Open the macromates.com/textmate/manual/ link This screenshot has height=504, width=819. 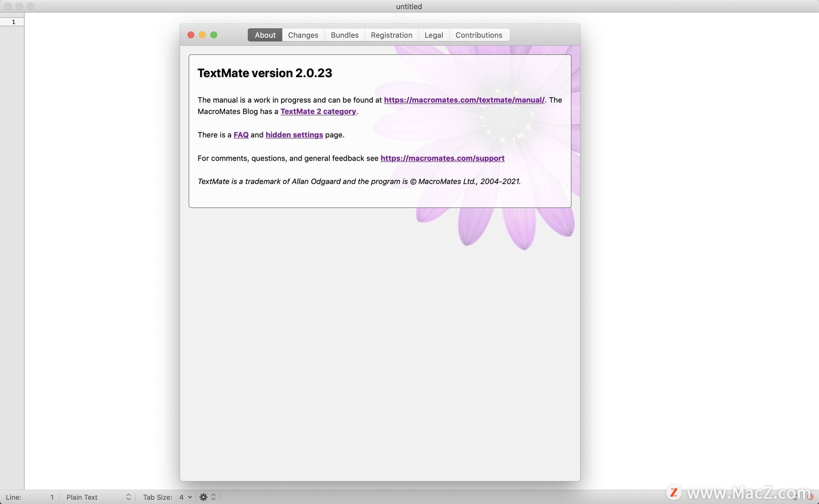(x=464, y=100)
